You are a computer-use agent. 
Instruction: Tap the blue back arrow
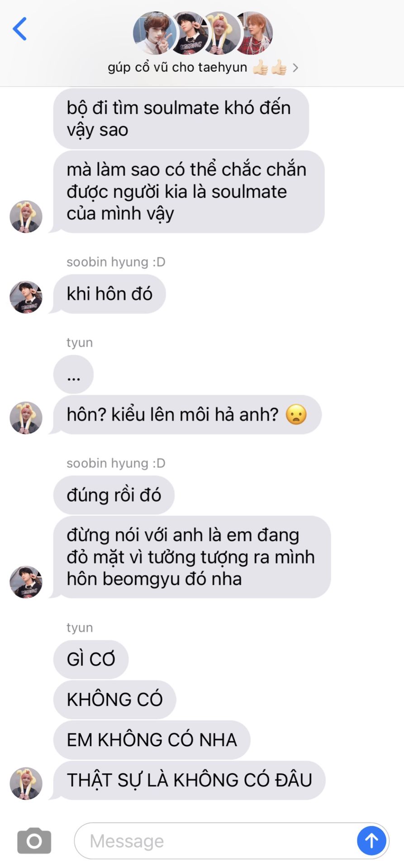point(19,29)
